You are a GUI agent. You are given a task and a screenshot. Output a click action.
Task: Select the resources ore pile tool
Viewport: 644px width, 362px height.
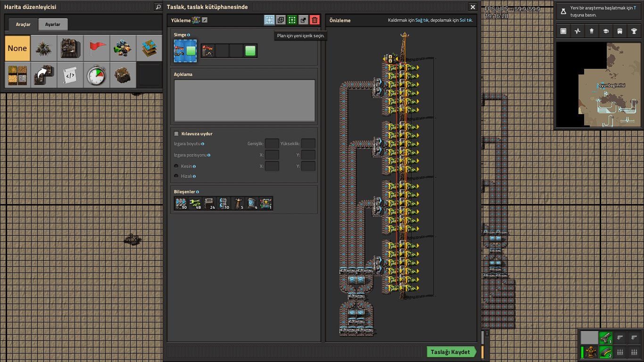pos(123,48)
